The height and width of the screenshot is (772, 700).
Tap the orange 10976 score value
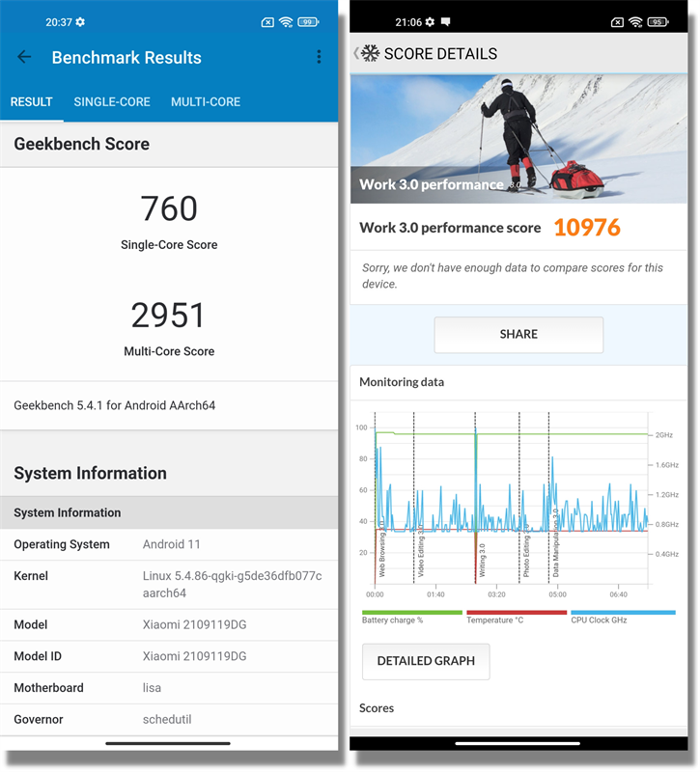tap(587, 228)
